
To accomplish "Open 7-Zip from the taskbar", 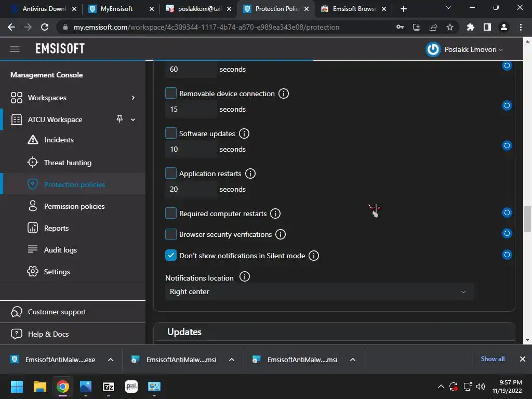I will [x=108, y=387].
